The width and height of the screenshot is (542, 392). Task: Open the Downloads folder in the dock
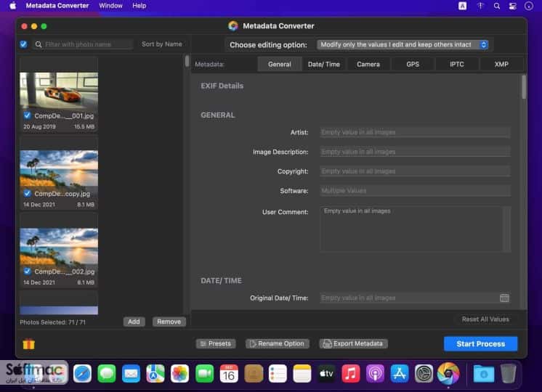click(484, 373)
